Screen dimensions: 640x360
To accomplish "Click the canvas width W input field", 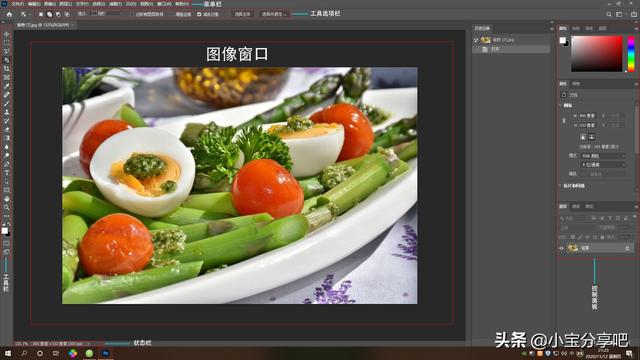I will 588,116.
